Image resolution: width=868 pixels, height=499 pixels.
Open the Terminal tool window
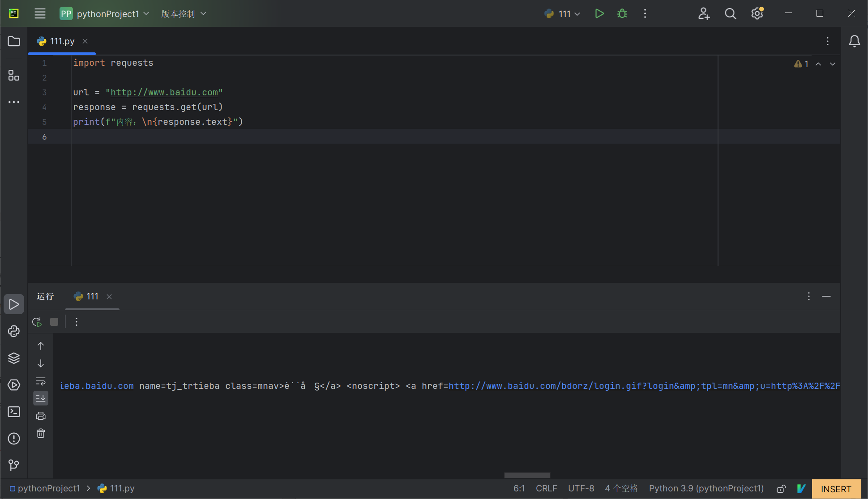click(14, 412)
